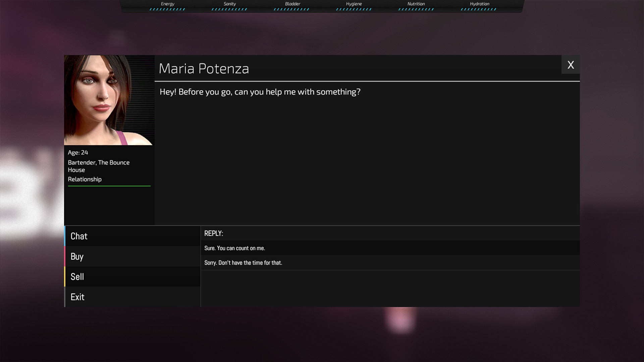Click the Bladder status meter

(x=292, y=9)
